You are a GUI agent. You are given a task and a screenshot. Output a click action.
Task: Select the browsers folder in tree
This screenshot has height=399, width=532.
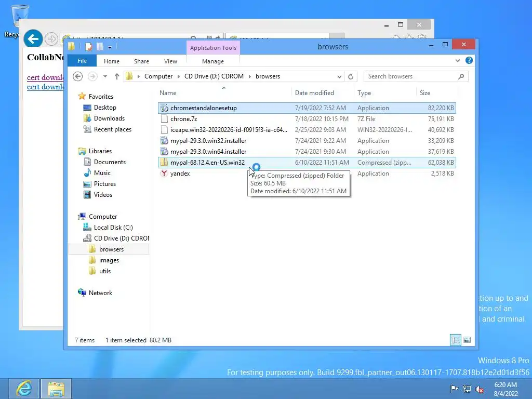(111, 249)
